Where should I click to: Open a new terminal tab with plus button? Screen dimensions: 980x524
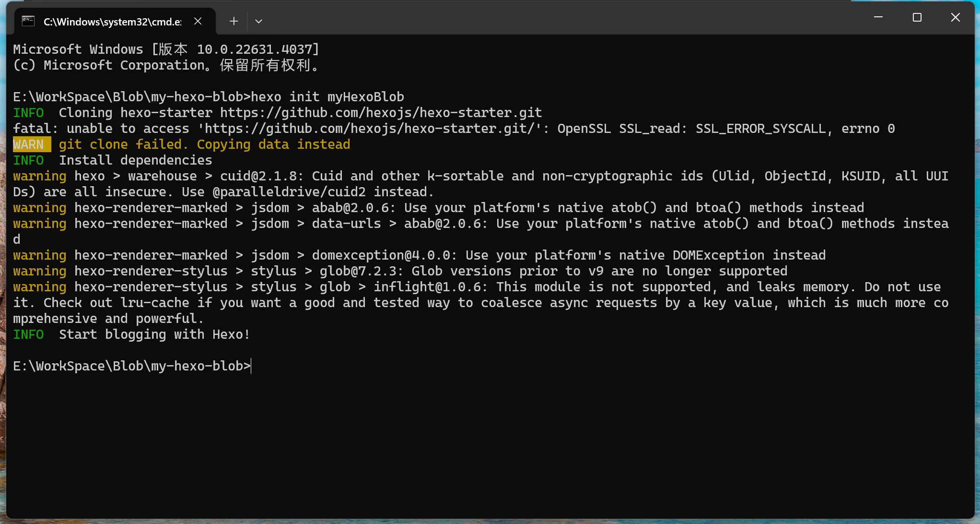click(x=233, y=21)
